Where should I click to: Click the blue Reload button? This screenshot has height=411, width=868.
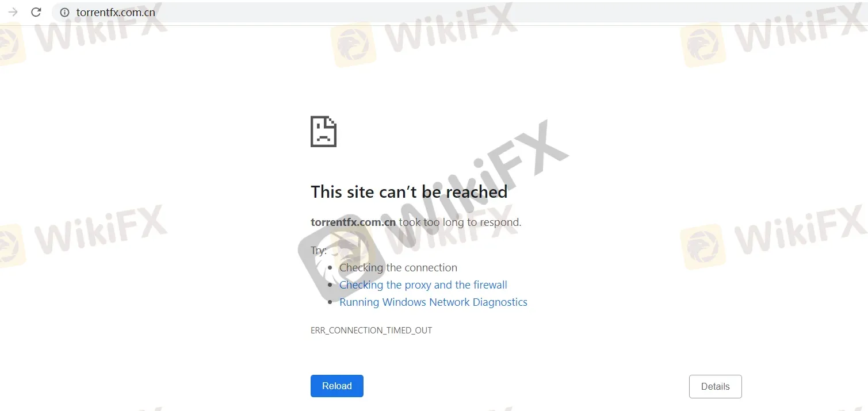(337, 386)
